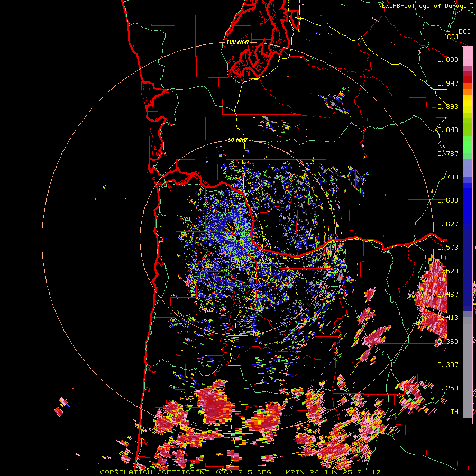Click the TH threshold label on the scale
476x476 pixels.
(454, 411)
